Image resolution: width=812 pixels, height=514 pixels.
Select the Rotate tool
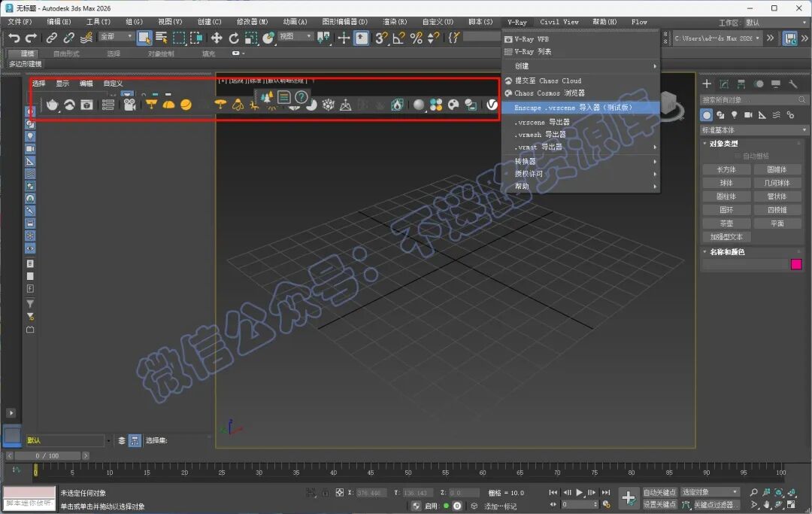(234, 38)
